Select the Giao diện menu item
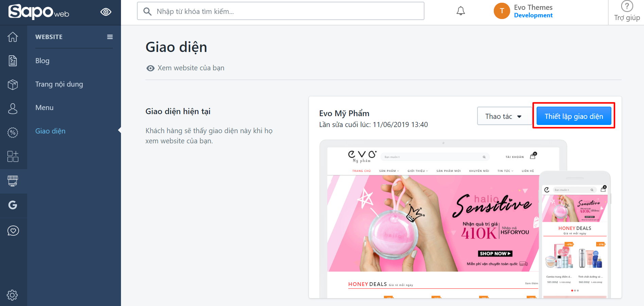 [x=50, y=131]
